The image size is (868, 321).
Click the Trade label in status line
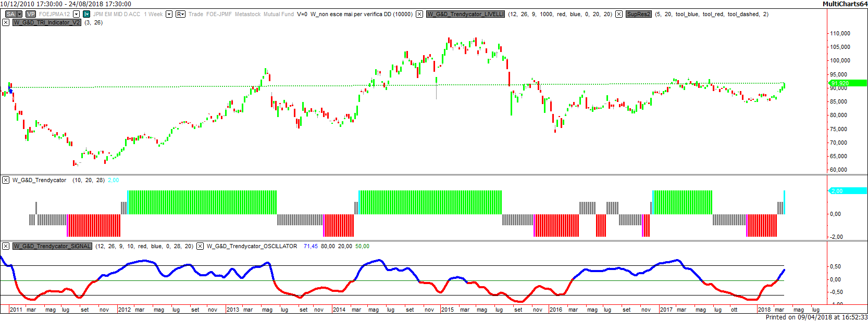click(196, 14)
